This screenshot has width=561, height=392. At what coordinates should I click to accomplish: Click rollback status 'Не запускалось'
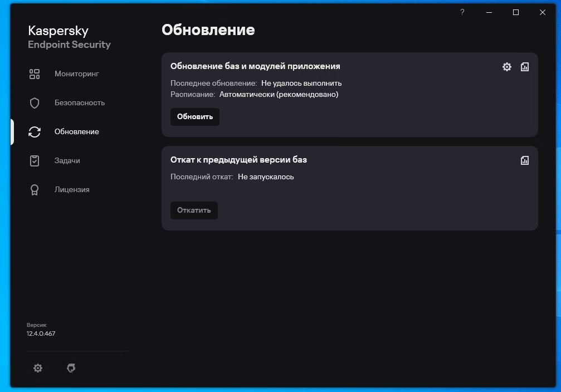pyautogui.click(x=266, y=177)
